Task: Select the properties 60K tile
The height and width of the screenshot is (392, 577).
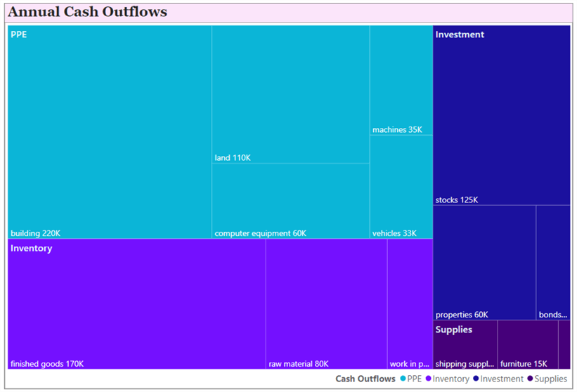Action: coord(485,263)
